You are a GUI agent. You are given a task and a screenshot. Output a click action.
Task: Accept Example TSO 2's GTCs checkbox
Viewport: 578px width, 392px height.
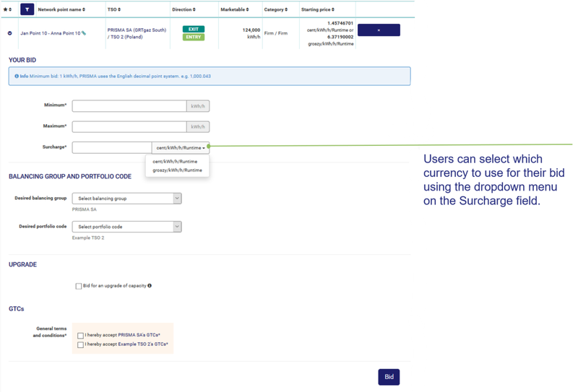(81, 345)
